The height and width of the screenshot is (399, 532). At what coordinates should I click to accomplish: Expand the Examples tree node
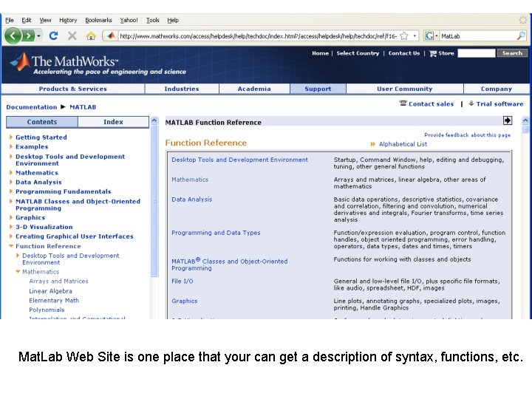(11, 147)
